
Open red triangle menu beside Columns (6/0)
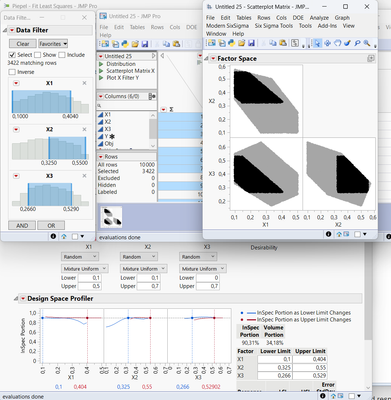click(x=100, y=96)
